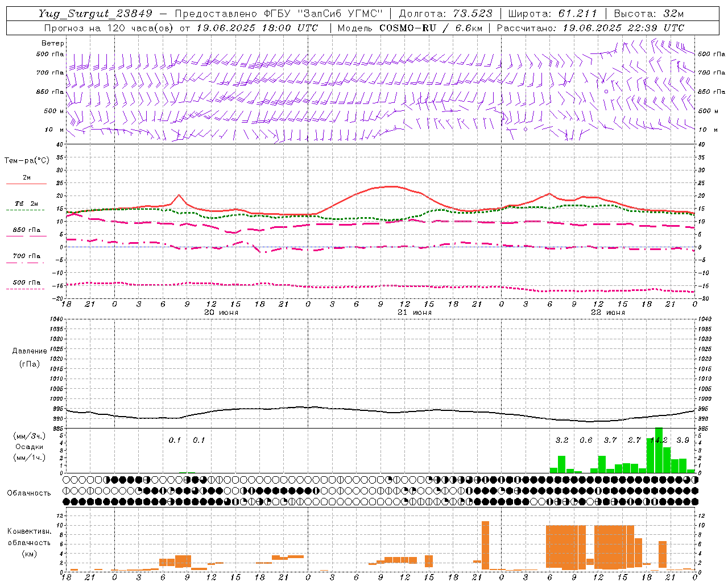The image size is (728, 582).
Task: Click the dashed Td 2м legend line sample
Action: pyautogui.click(x=25, y=210)
